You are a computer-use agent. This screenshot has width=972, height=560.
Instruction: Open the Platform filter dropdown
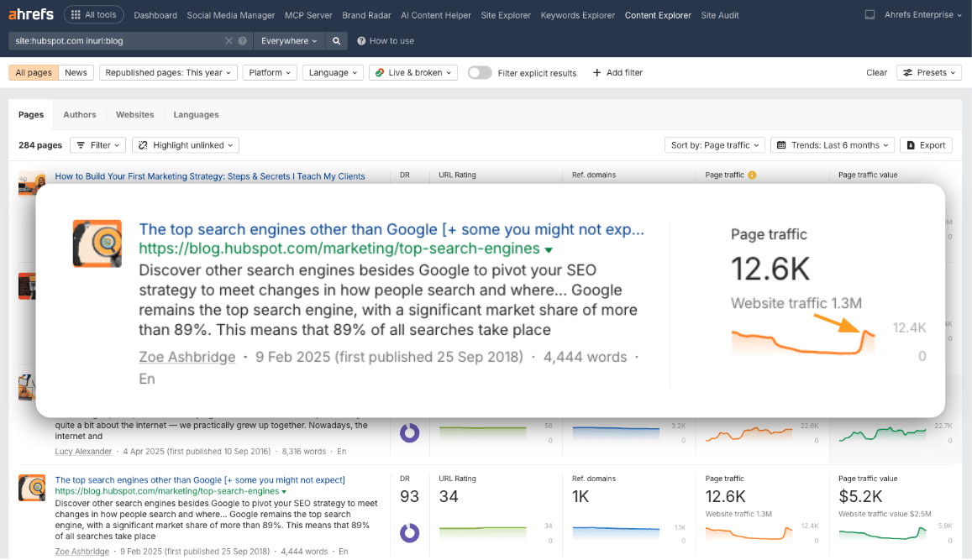(269, 72)
